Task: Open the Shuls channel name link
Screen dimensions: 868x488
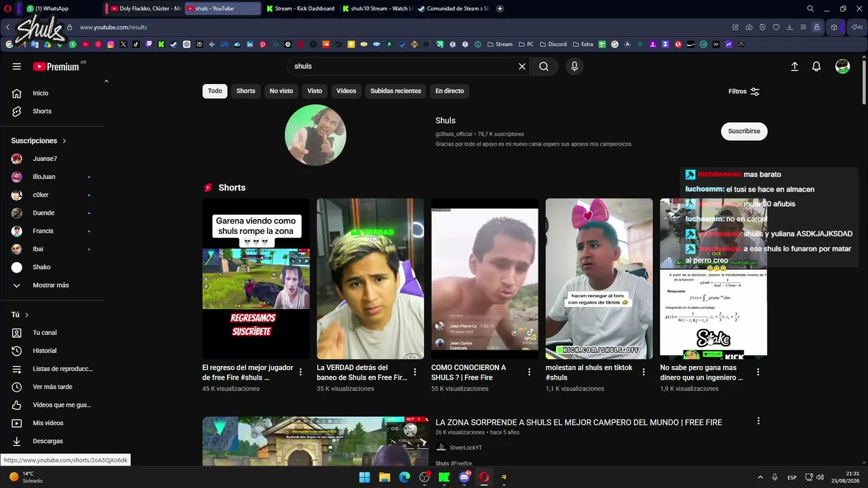Action: pyautogui.click(x=446, y=121)
